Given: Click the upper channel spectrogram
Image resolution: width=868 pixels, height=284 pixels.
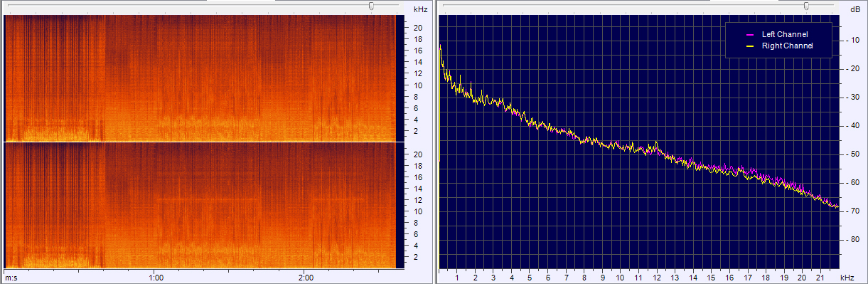Looking at the screenshot, I should coord(200,78).
